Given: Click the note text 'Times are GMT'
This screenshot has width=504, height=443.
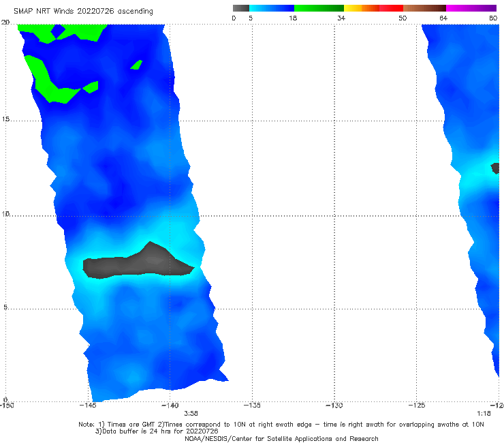Looking at the screenshot, I should coord(131,425).
